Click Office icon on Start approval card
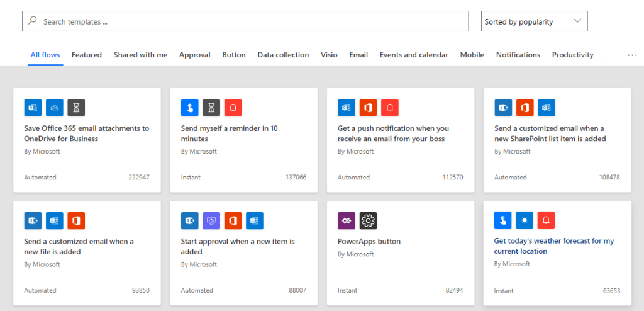 [233, 220]
